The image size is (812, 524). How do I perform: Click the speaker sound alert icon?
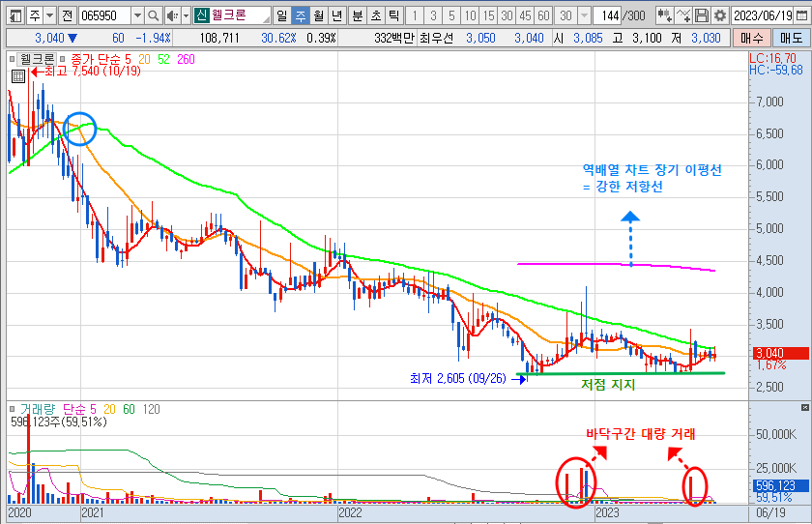172,15
